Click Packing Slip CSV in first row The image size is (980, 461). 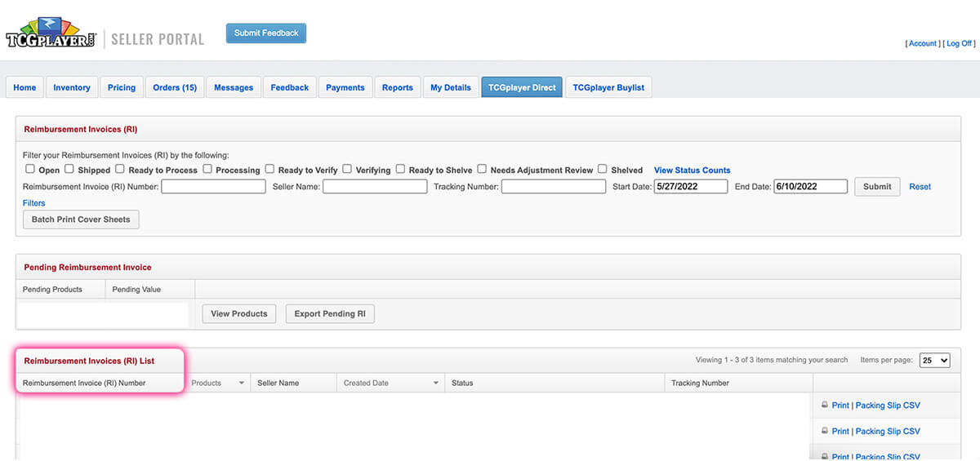(x=888, y=406)
